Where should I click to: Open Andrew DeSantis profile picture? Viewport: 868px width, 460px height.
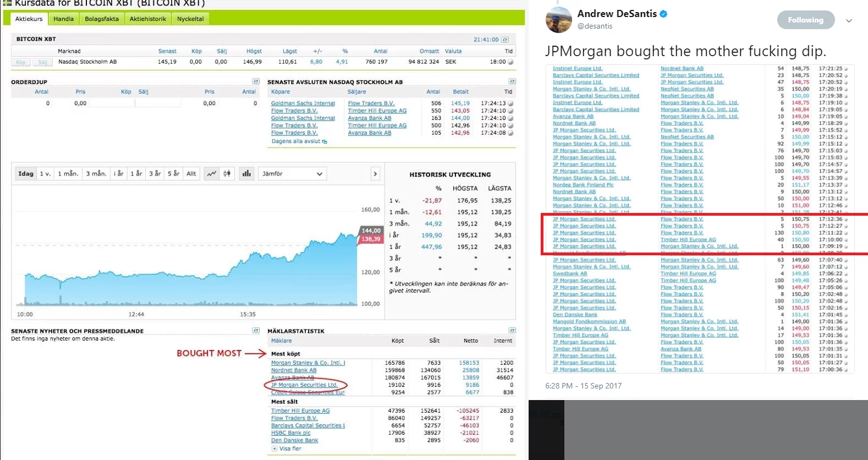559,20
